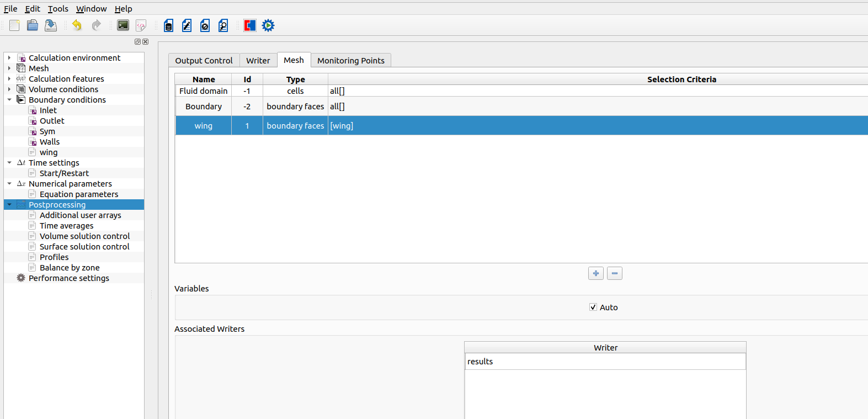Click the document with database icon
This screenshot has width=868, height=419.
tap(169, 25)
